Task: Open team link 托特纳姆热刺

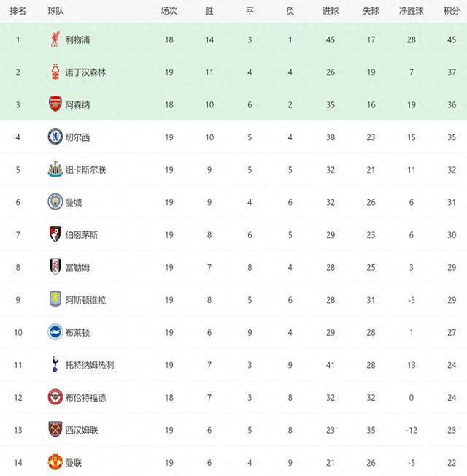Action: (90, 365)
